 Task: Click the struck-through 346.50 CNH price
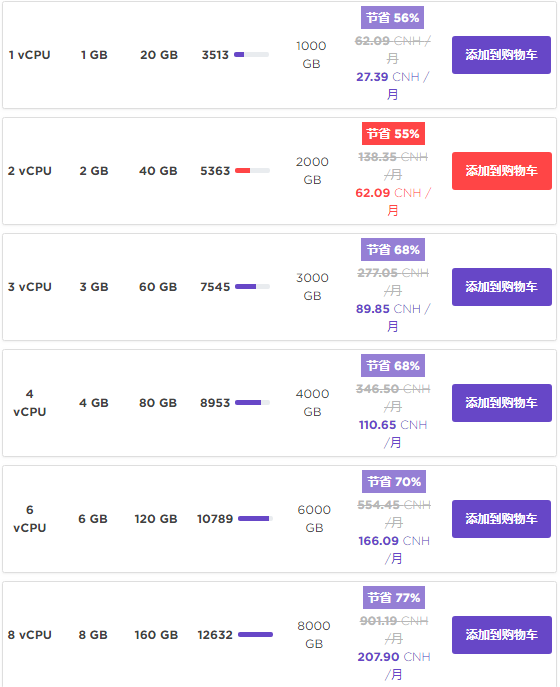point(393,397)
